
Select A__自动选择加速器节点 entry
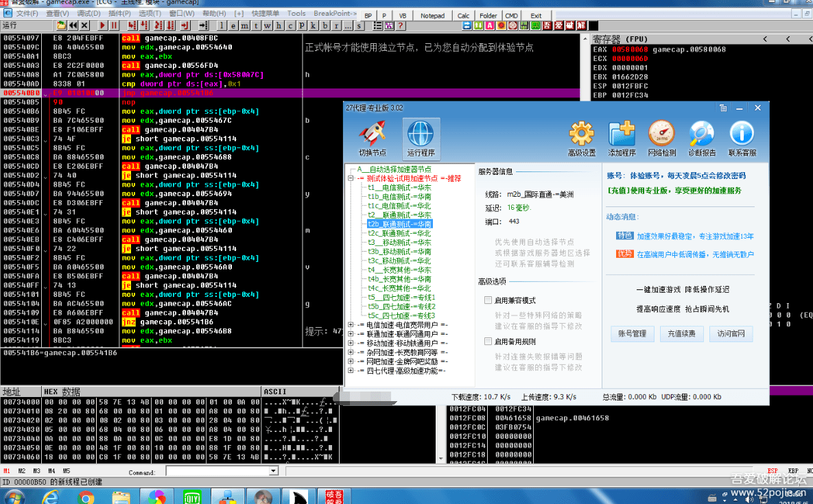tap(394, 169)
